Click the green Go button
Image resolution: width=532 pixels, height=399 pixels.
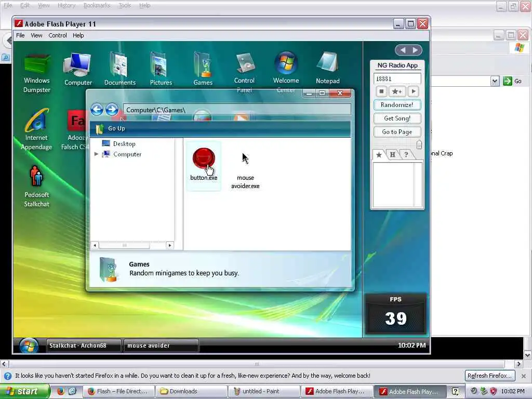click(512, 81)
